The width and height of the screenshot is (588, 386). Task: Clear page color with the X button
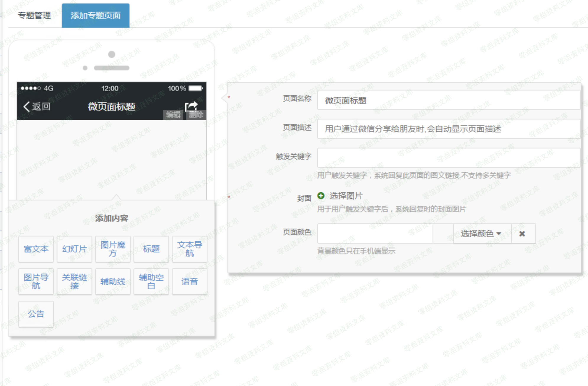tap(522, 234)
